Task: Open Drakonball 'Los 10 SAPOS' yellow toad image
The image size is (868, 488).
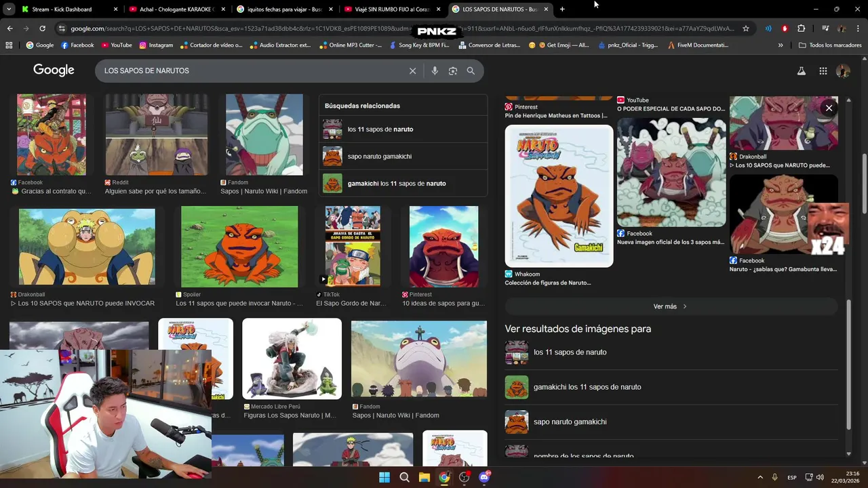Action: (87, 247)
